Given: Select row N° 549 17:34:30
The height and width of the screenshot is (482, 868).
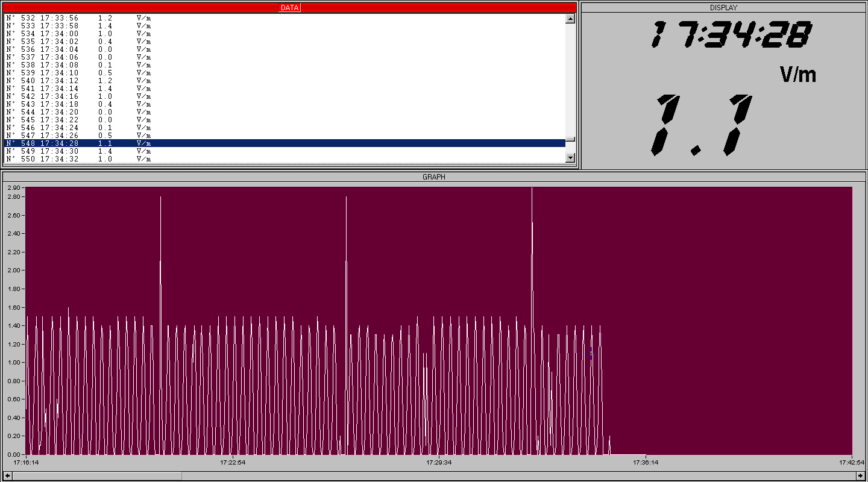Looking at the screenshot, I should (285, 151).
